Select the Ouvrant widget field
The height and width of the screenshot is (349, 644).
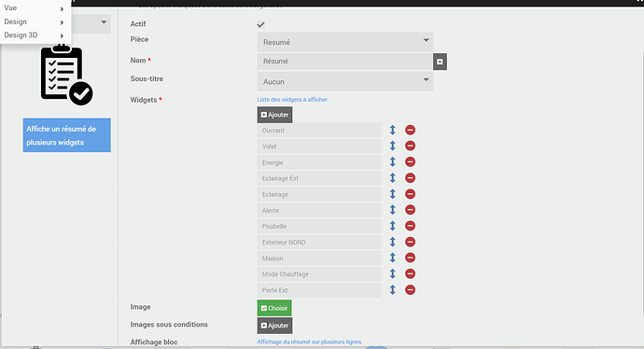(319, 130)
